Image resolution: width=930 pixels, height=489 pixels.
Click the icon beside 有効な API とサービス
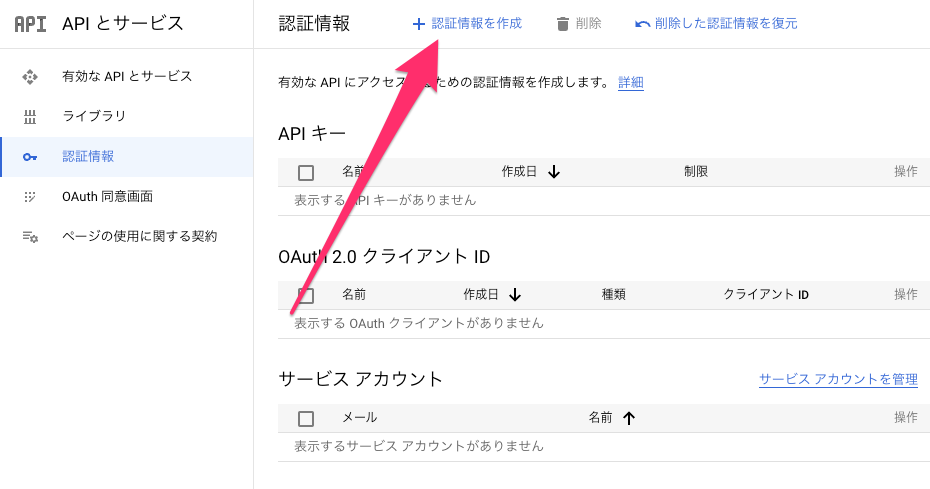point(30,77)
